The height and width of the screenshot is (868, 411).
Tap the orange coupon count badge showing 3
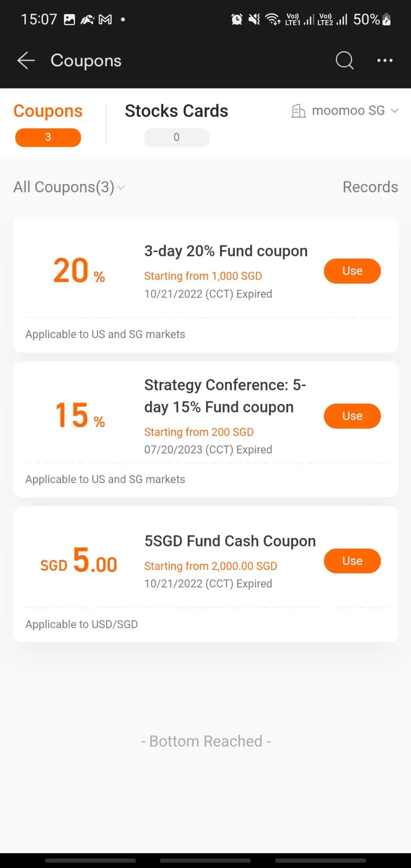[48, 137]
